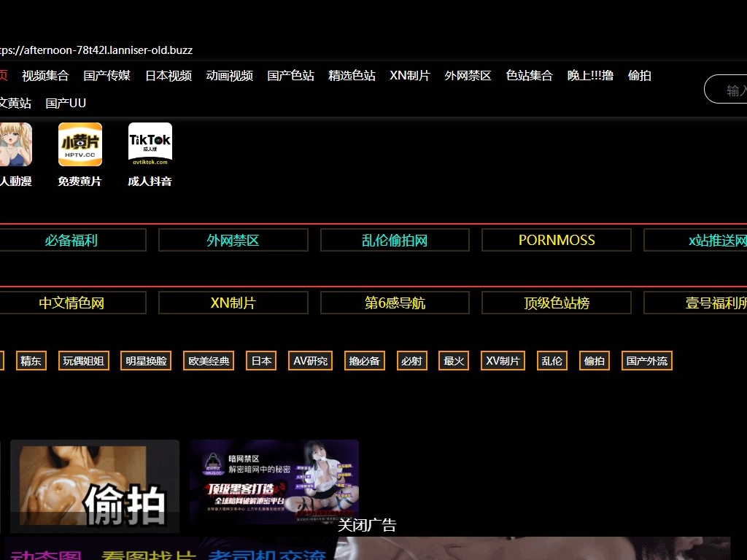Viewport: 747px width, 560px height.
Task: Open the 视频集合 menu item
Action: (x=45, y=76)
